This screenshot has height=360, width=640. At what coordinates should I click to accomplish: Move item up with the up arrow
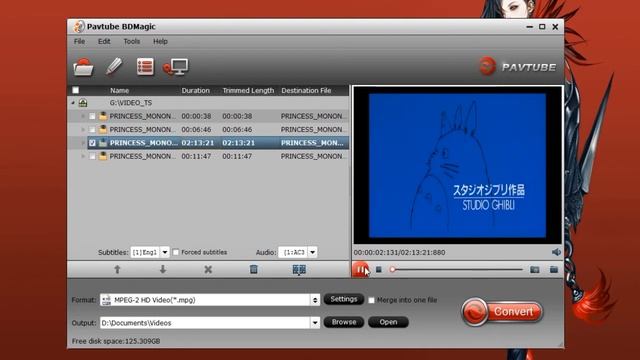coord(117,269)
